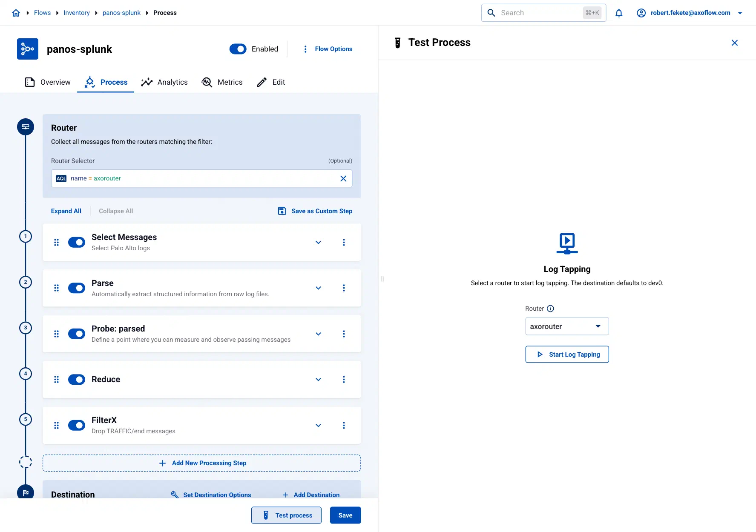The height and width of the screenshot is (532, 756).
Task: Click drag handle of Reduce step
Action: [x=56, y=380]
